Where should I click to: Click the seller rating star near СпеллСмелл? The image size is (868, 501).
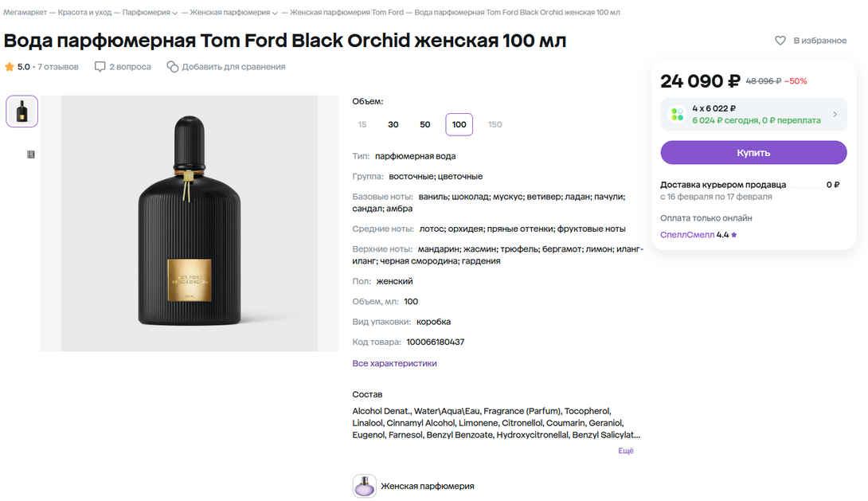pyautogui.click(x=734, y=235)
